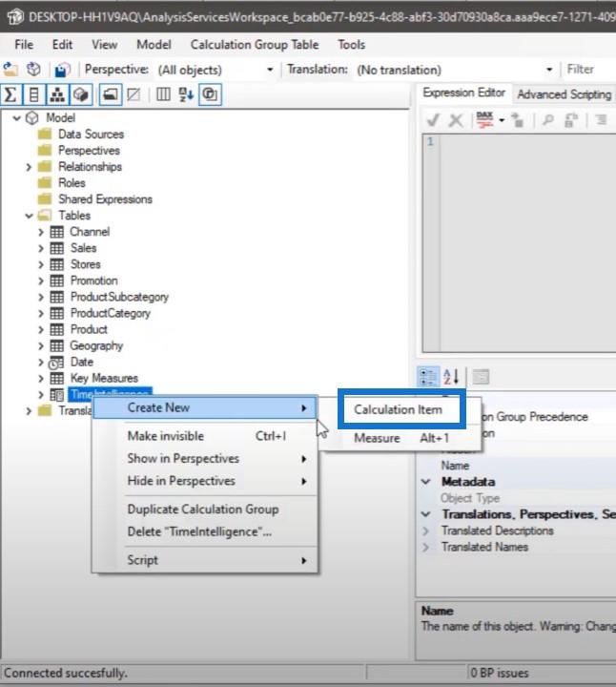Screen dimensions: 616x687
Task: Expand the Sales table
Action: (41, 248)
